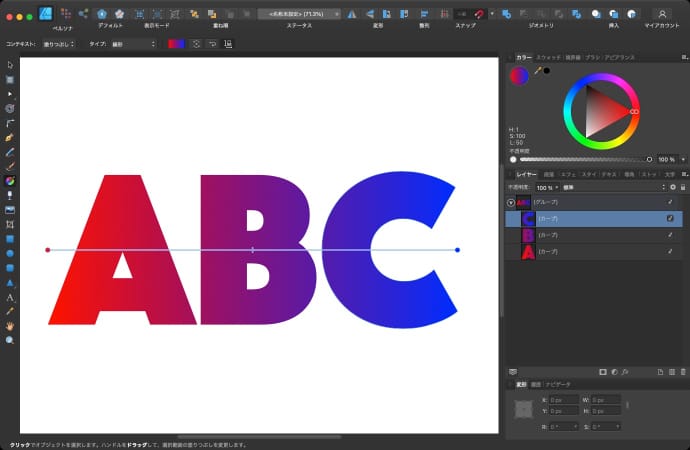The width and height of the screenshot is (690, 450).
Task: Click the snapping magnet icon
Action: click(481, 14)
